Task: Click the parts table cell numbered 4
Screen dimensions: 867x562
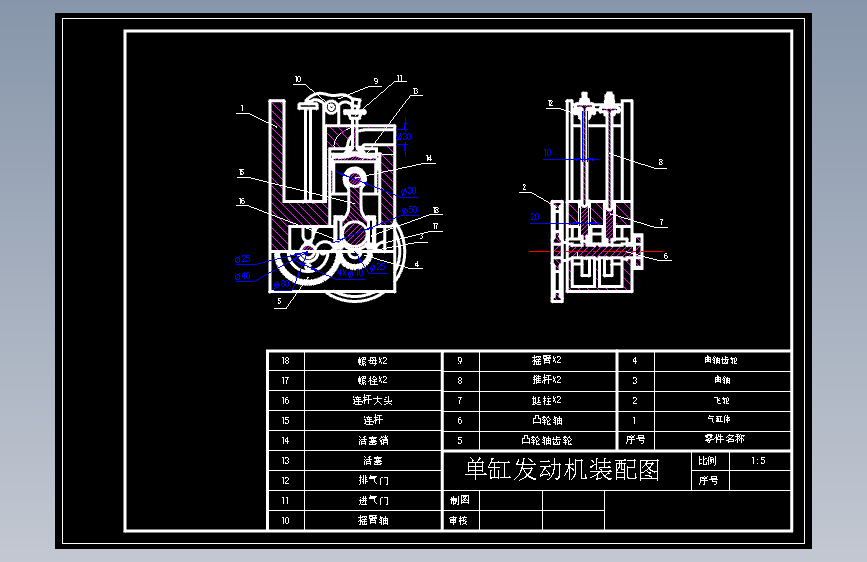Action: click(x=635, y=361)
